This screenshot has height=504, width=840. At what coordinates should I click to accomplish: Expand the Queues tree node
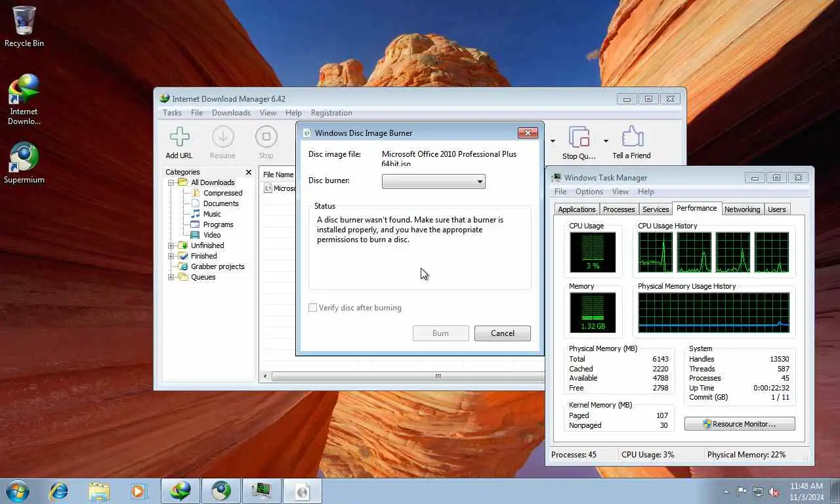point(171,277)
